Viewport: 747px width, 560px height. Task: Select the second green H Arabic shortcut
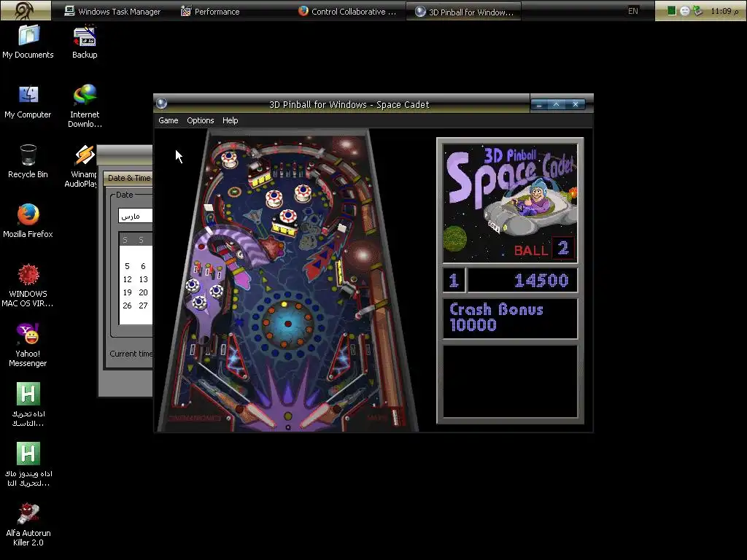[x=28, y=464]
